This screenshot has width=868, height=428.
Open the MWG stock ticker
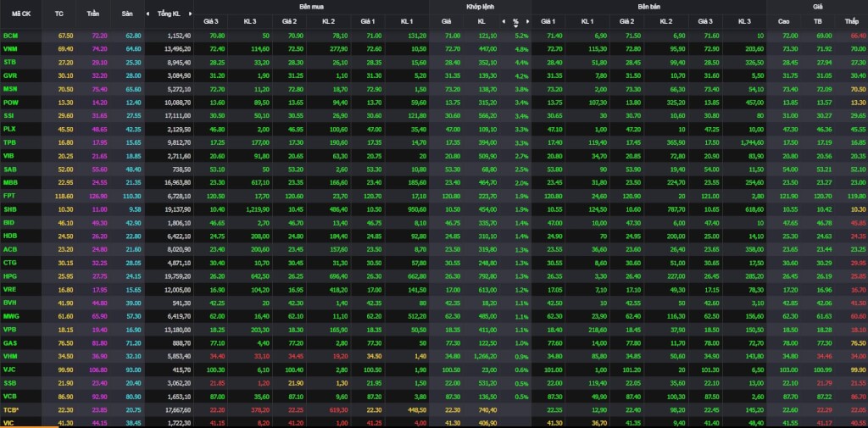click(x=11, y=317)
